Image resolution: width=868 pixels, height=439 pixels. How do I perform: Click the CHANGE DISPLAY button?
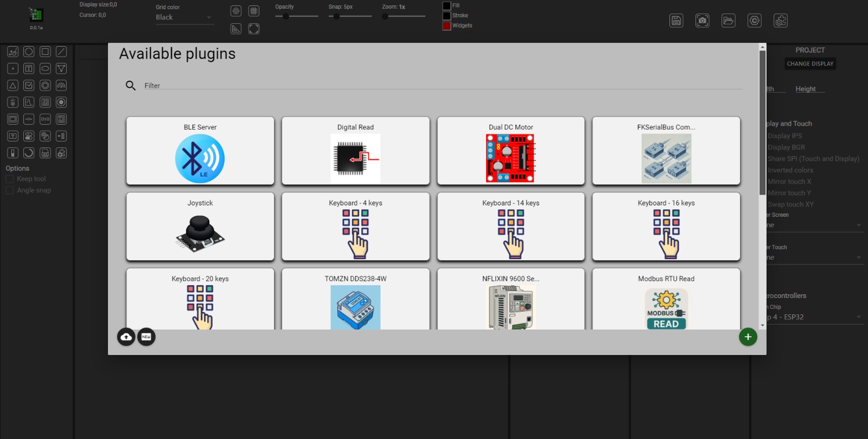(810, 64)
